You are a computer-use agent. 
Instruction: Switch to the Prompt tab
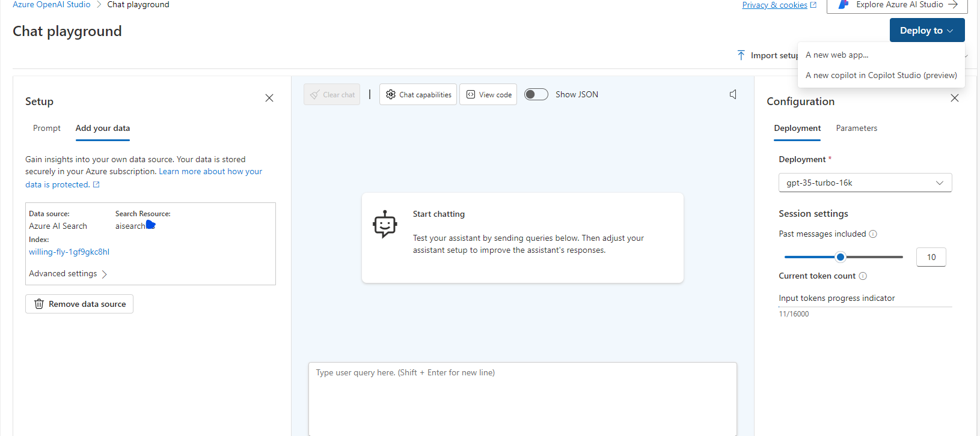pyautogui.click(x=47, y=128)
